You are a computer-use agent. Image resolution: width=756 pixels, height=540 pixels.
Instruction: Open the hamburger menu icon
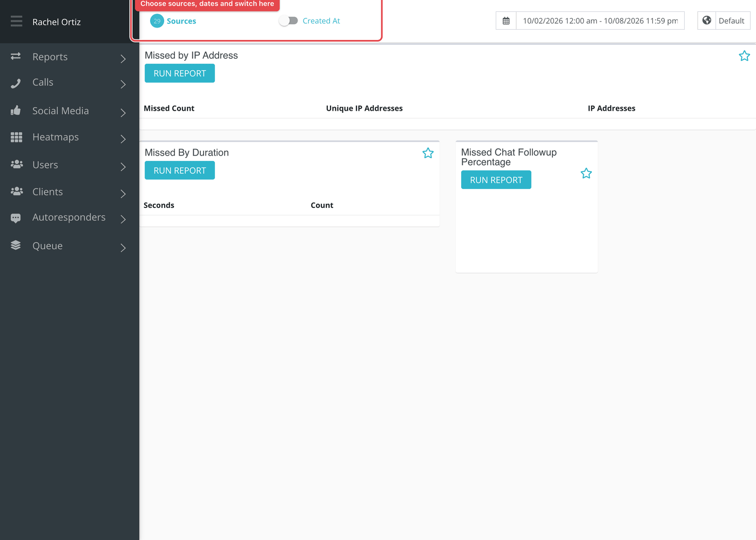(x=16, y=22)
